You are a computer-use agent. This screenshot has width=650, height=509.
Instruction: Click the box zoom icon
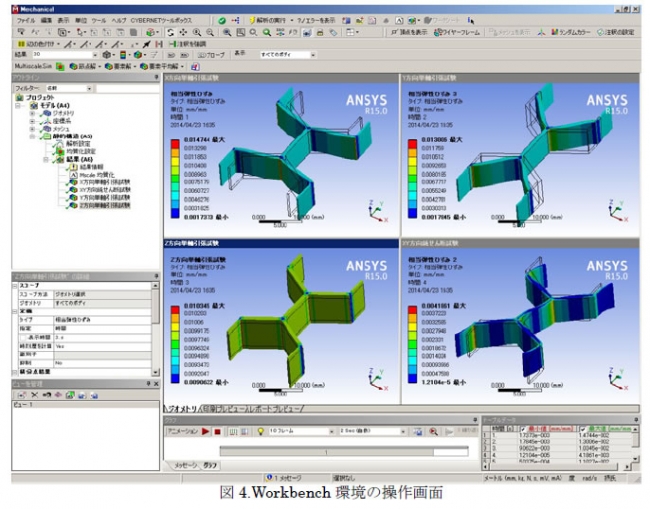(x=240, y=32)
